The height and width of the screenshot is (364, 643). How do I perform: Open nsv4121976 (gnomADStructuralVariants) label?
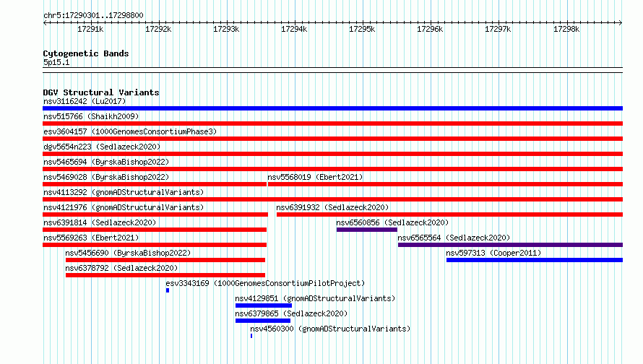point(124,207)
